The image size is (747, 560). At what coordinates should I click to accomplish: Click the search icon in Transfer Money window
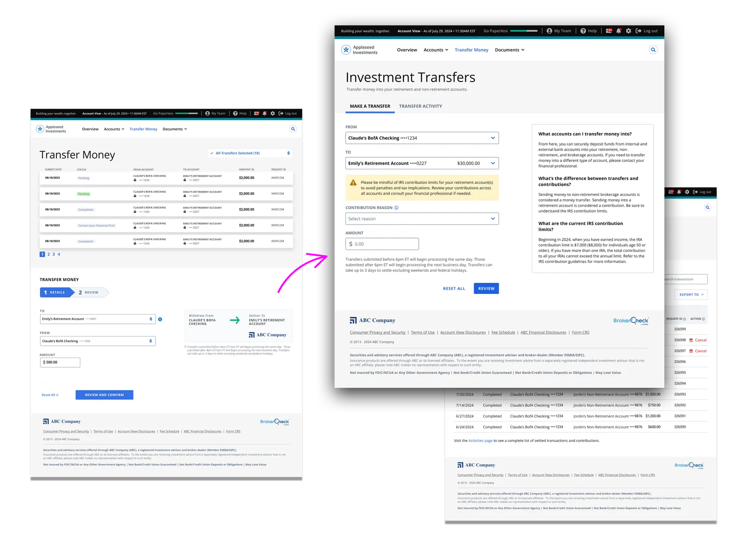coord(293,129)
